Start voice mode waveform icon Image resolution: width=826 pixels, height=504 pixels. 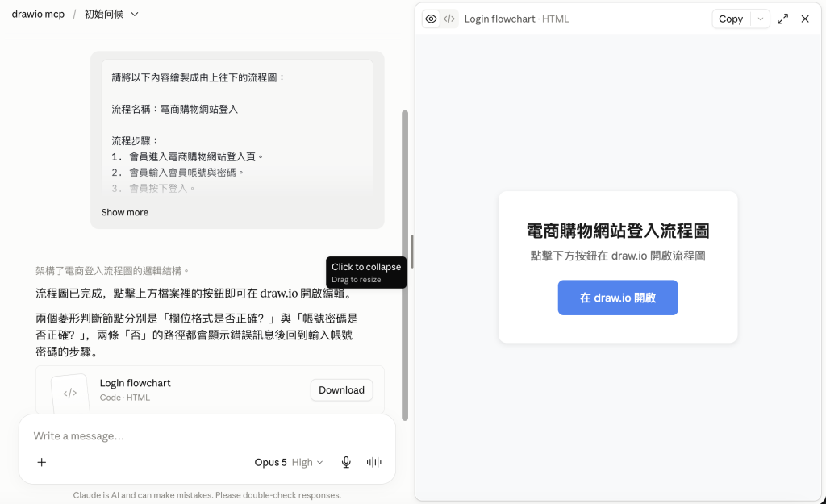coord(373,462)
